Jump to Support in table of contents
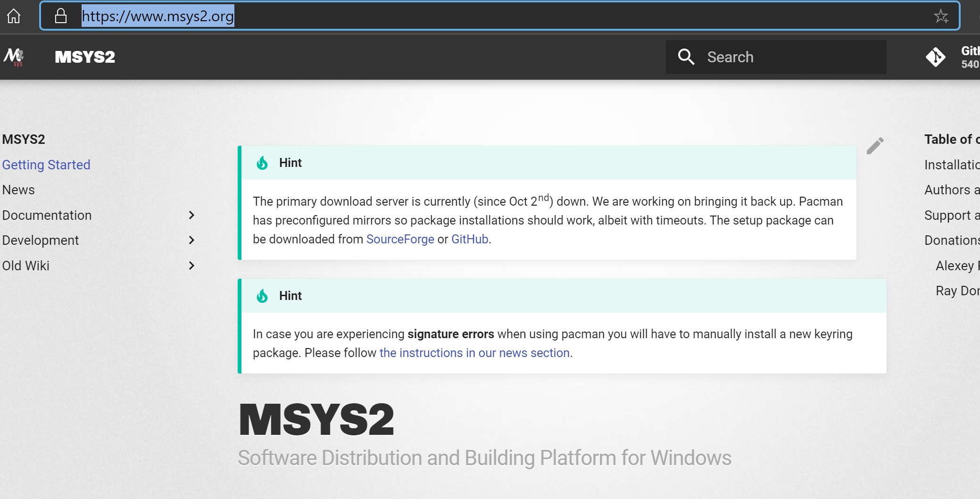The image size is (980, 499). click(952, 215)
